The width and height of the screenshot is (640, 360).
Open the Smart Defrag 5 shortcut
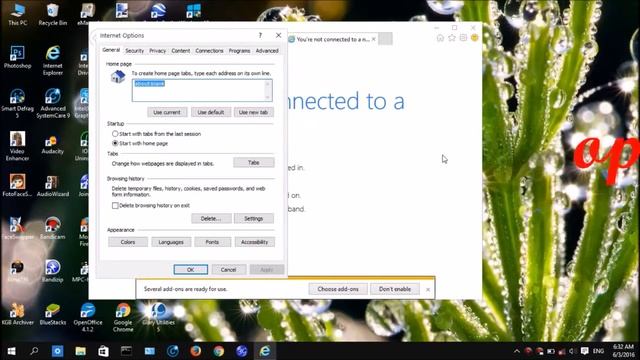click(17, 103)
